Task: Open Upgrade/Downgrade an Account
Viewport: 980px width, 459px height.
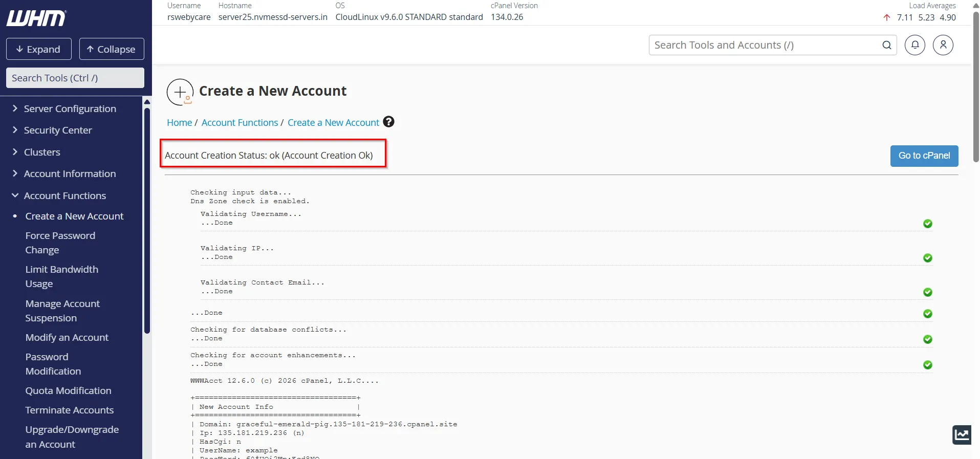Action: [x=72, y=437]
